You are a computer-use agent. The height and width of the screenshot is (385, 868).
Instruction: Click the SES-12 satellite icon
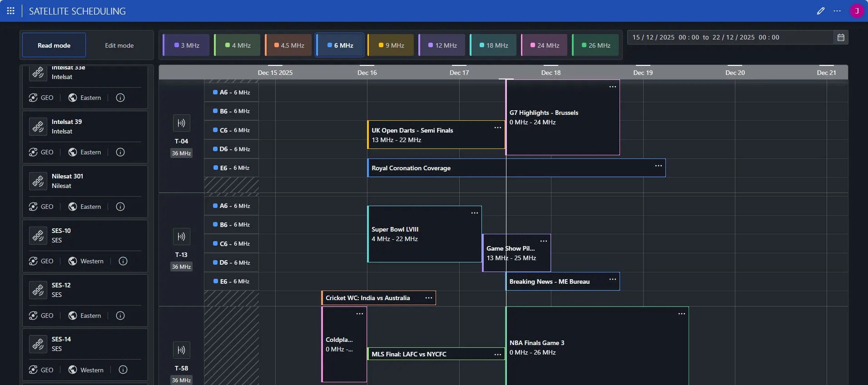(38, 290)
